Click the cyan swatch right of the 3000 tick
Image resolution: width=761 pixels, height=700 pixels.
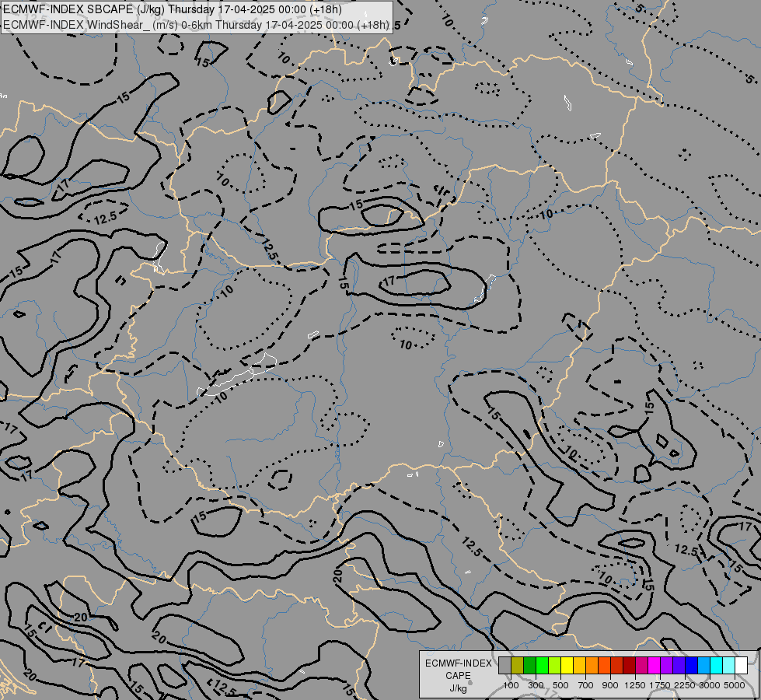[x=717, y=666]
